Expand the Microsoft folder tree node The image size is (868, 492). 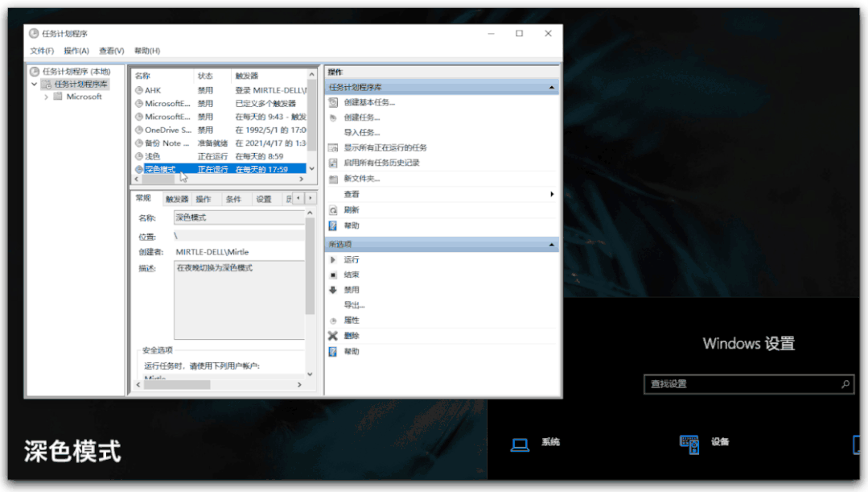(46, 97)
